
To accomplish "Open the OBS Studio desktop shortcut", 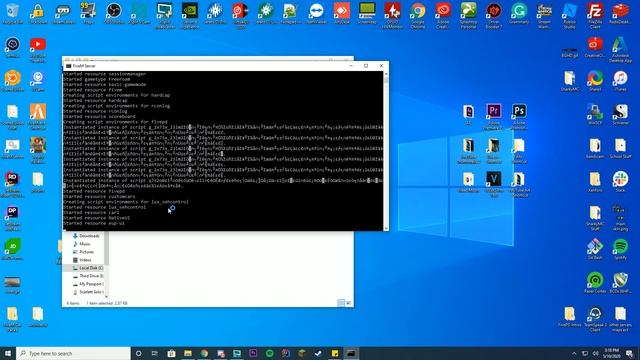I will click(113, 13).
